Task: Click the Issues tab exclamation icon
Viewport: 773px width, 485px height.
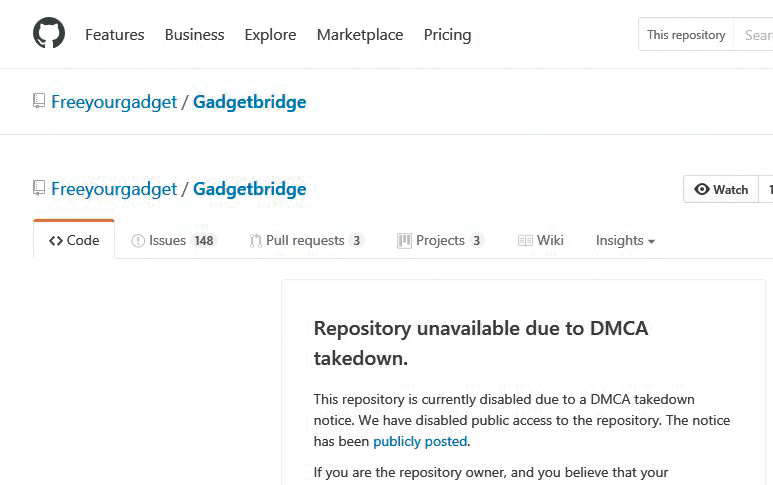Action: [138, 241]
